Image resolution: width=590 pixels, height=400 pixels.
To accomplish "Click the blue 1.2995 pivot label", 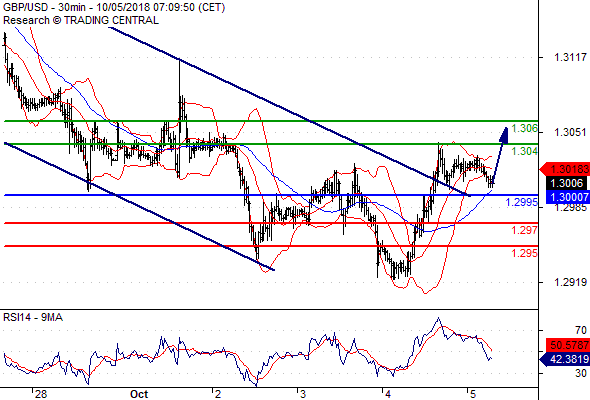I will coord(522,202).
